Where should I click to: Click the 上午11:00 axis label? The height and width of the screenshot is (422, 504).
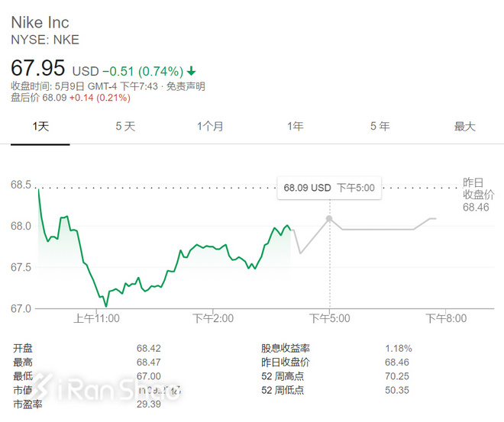pyautogui.click(x=96, y=318)
